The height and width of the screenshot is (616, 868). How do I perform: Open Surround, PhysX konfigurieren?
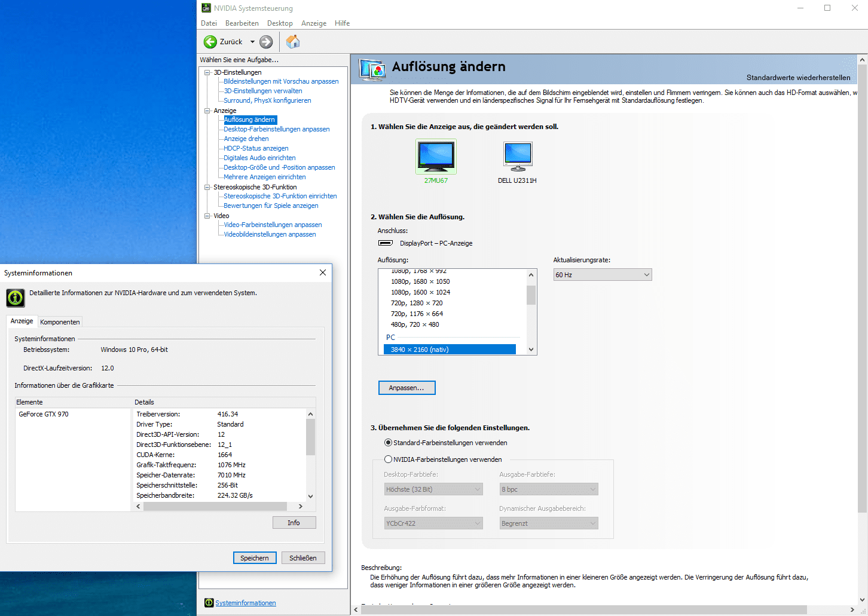coord(267,100)
